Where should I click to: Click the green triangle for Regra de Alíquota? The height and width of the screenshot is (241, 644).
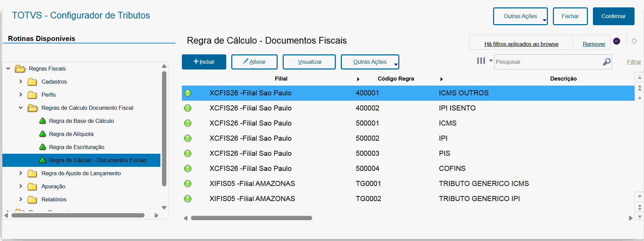pyautogui.click(x=43, y=134)
